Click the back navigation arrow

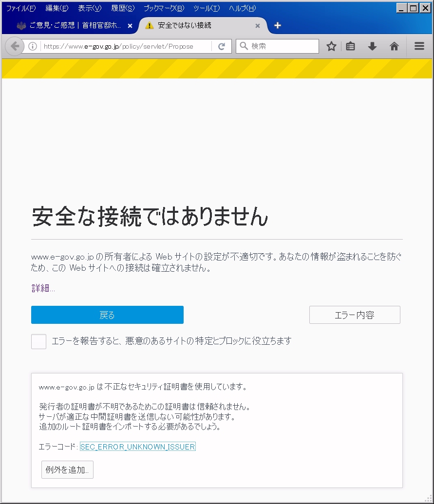14,46
